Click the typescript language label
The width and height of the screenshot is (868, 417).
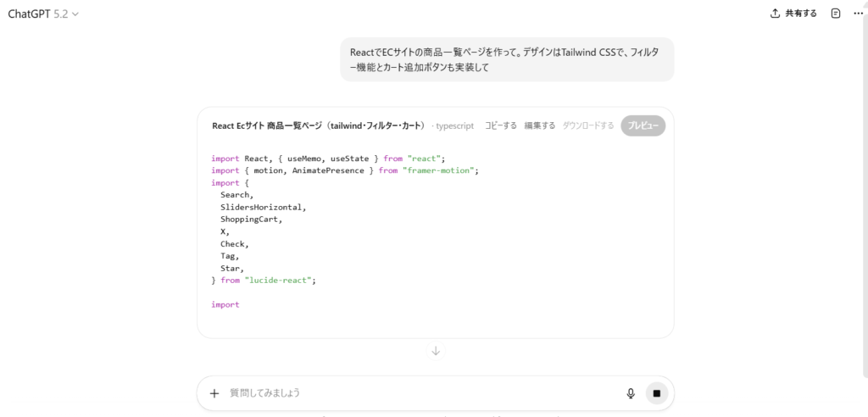coord(454,125)
